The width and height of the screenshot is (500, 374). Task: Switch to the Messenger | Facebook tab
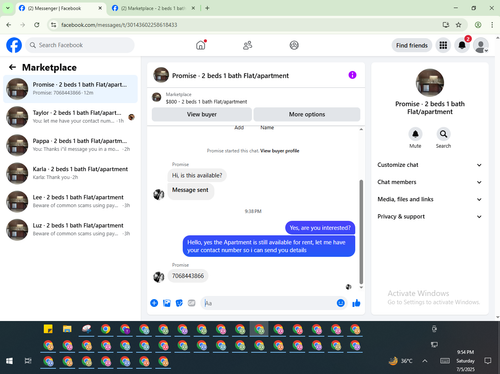pos(60,8)
